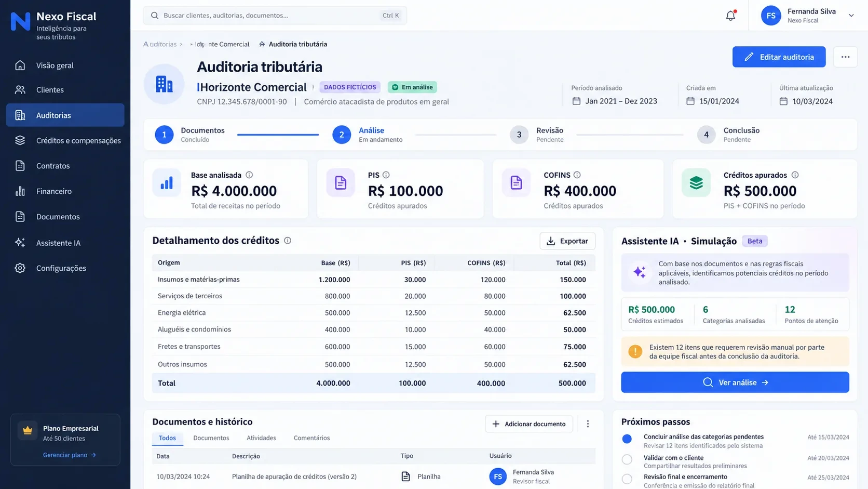Click the AI sparkle icon in assistant panel
The height and width of the screenshot is (489, 868).
[640, 272]
